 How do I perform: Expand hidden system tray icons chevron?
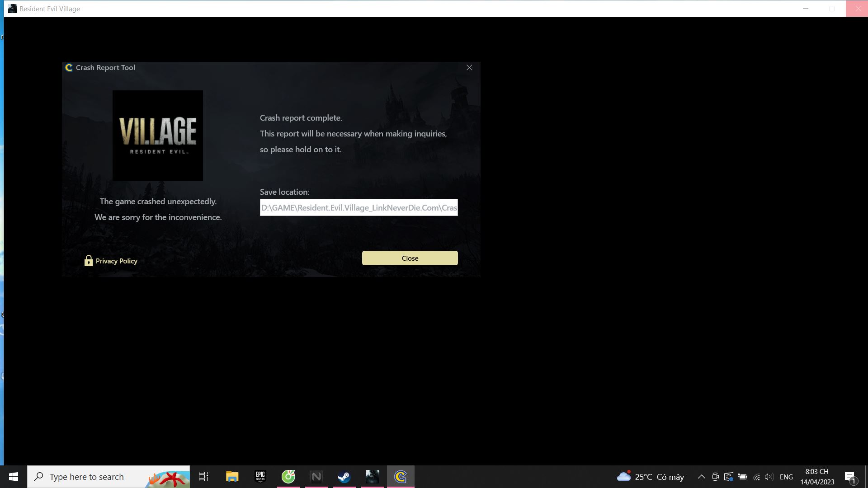point(701,477)
